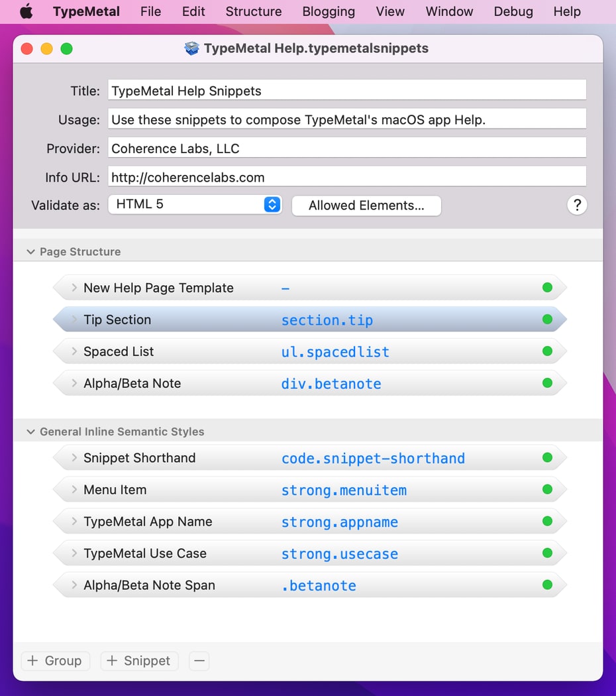This screenshot has width=616, height=696.
Task: Click the New Help Page Template name
Action: pos(158,288)
